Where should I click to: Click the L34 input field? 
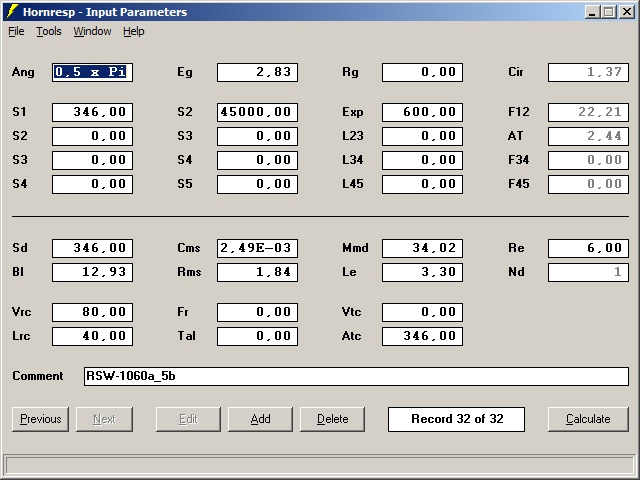[422, 160]
